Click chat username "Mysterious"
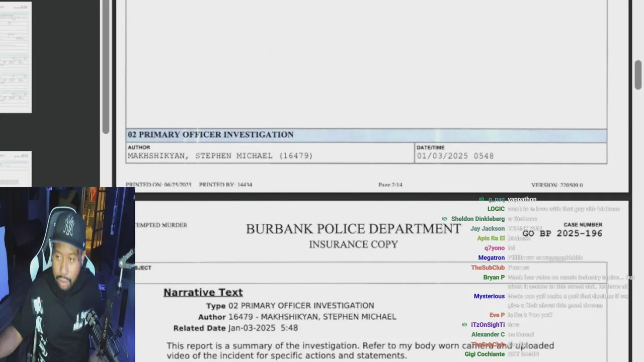The width and height of the screenshot is (644, 362). click(489, 296)
